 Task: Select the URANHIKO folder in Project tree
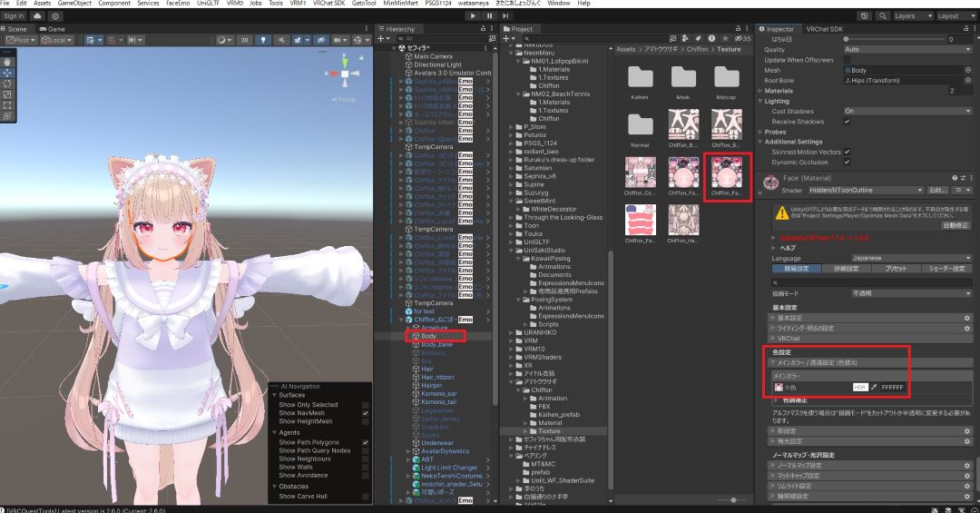542,332
